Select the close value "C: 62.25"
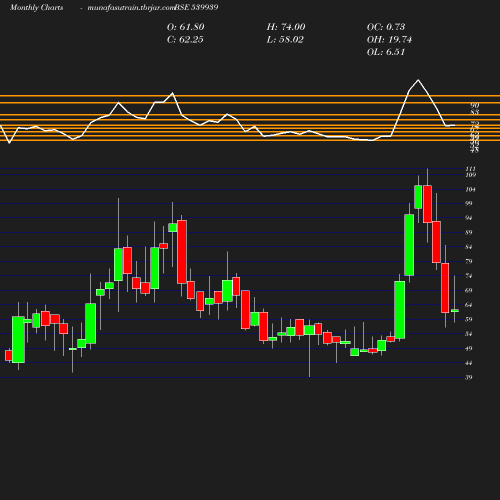The width and height of the screenshot is (500, 500). click(x=185, y=40)
